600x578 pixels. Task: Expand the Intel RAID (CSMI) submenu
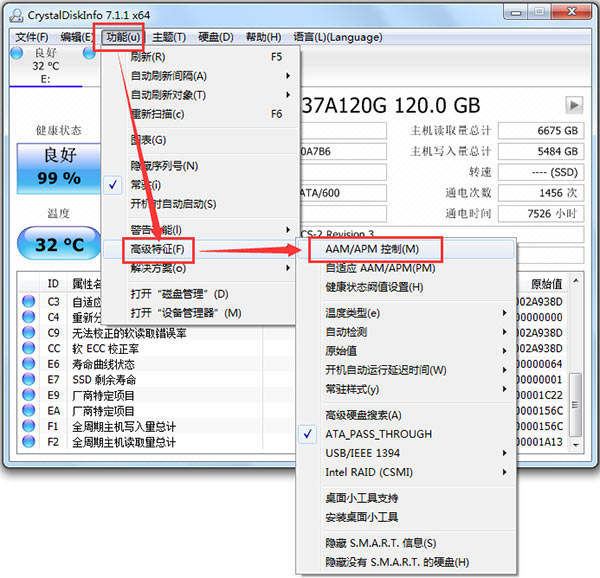point(406,472)
